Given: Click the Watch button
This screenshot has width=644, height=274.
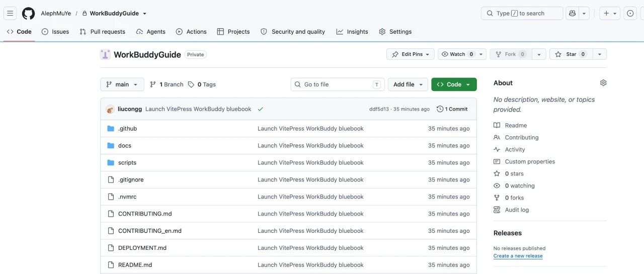Looking at the screenshot, I should click(457, 54).
